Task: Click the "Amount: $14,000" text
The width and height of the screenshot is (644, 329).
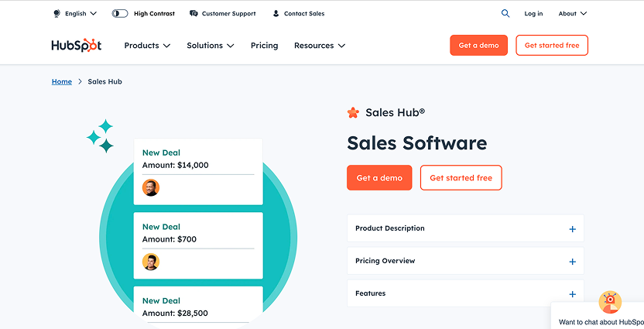Action: 176,165
